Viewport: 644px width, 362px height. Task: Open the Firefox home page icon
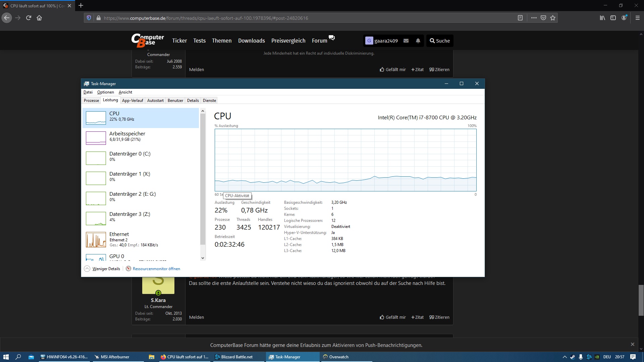tap(39, 18)
